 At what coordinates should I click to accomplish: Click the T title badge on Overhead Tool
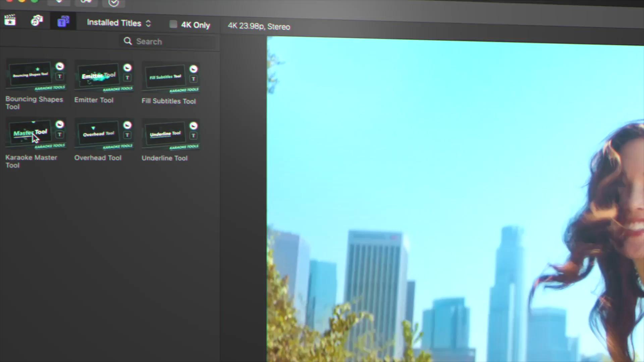coord(127,135)
